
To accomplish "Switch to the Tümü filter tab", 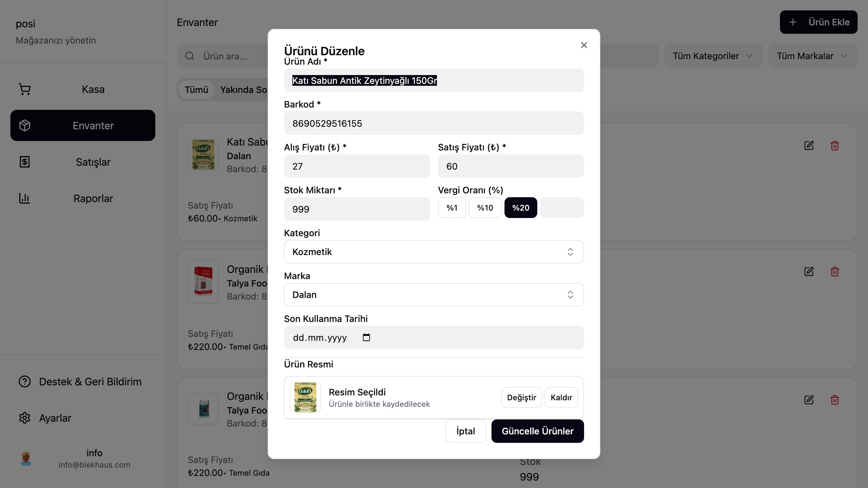I will (196, 90).
